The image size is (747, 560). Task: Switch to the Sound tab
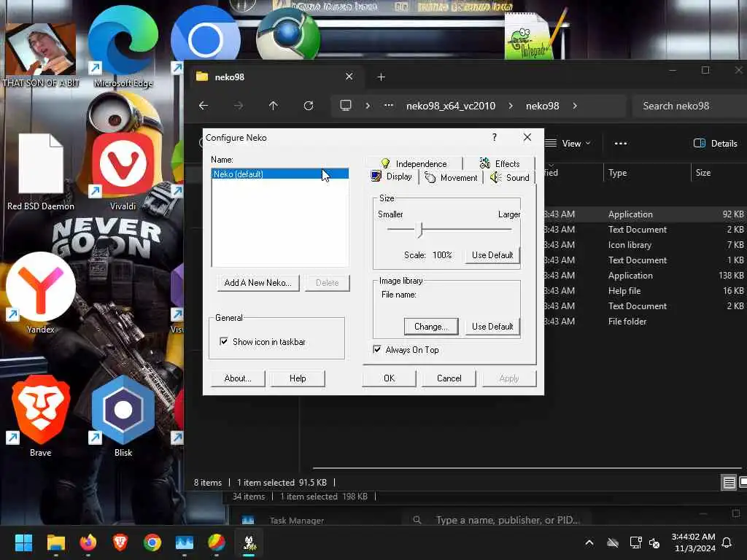[510, 178]
